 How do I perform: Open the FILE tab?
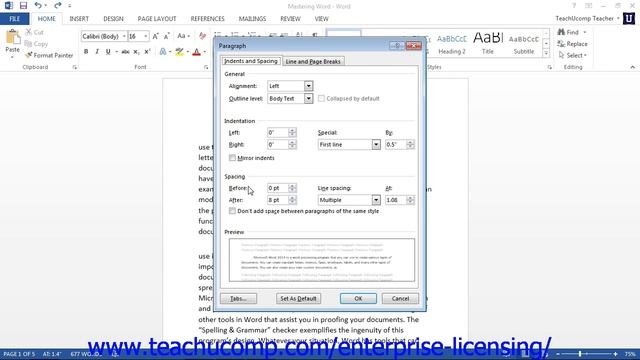pyautogui.click(x=15, y=19)
